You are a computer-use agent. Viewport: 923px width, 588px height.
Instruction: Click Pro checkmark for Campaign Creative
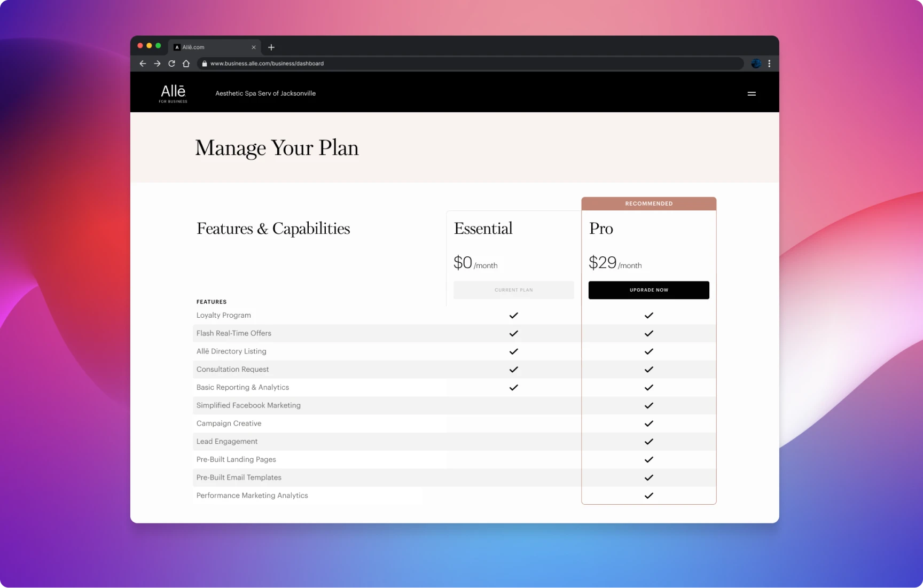(x=649, y=424)
